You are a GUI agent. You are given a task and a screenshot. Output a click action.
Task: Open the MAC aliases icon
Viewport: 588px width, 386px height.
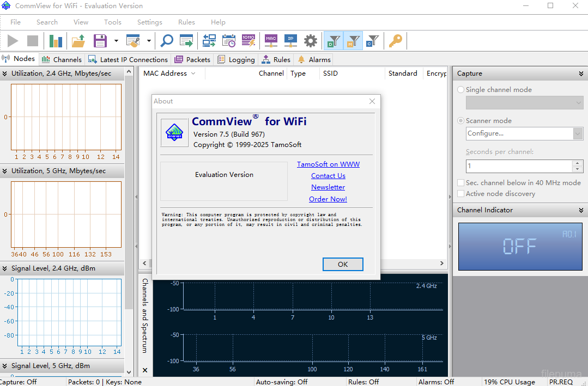[271, 40]
